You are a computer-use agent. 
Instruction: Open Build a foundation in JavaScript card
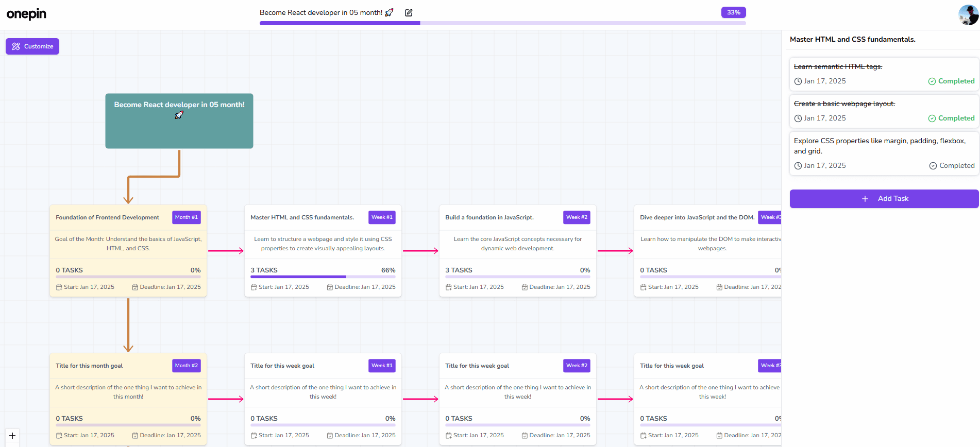pyautogui.click(x=518, y=251)
